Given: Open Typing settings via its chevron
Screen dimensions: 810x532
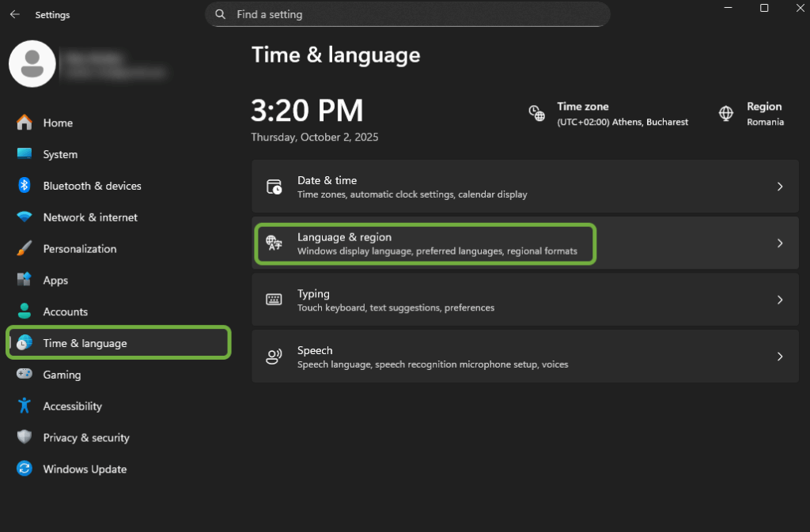Looking at the screenshot, I should (x=779, y=300).
